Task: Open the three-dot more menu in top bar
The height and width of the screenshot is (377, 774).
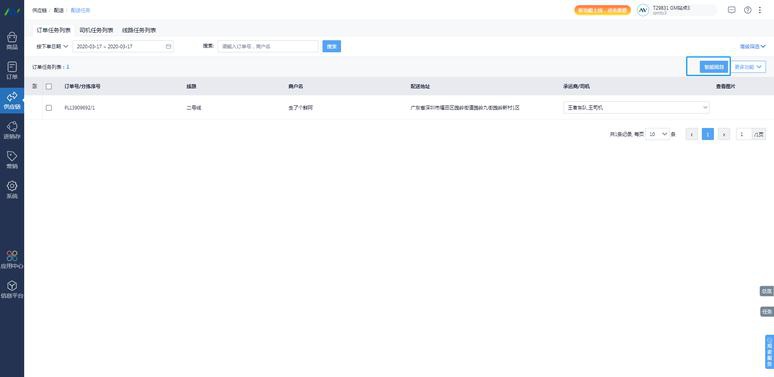Action: pyautogui.click(x=760, y=10)
